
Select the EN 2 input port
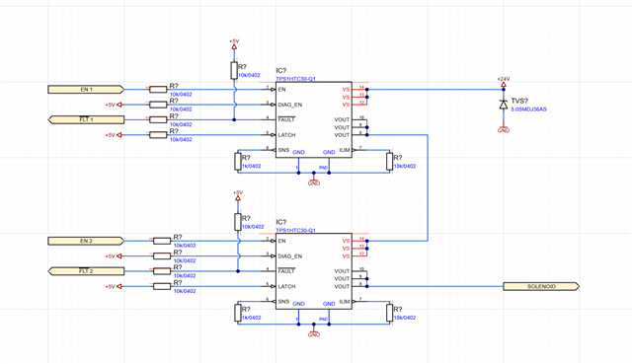click(86, 241)
